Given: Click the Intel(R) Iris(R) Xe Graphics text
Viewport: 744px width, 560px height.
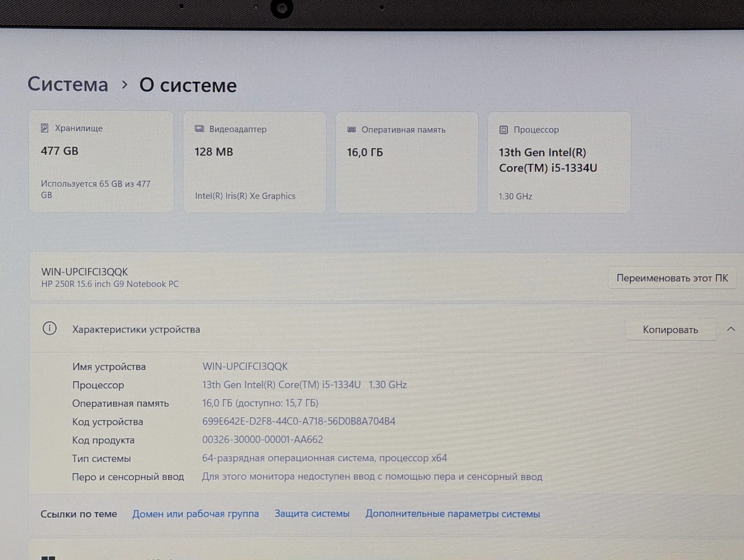Looking at the screenshot, I should [245, 196].
